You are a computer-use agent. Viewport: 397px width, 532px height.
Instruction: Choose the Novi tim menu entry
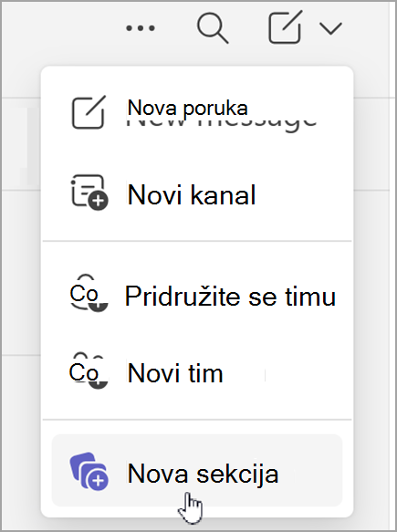coord(197,373)
